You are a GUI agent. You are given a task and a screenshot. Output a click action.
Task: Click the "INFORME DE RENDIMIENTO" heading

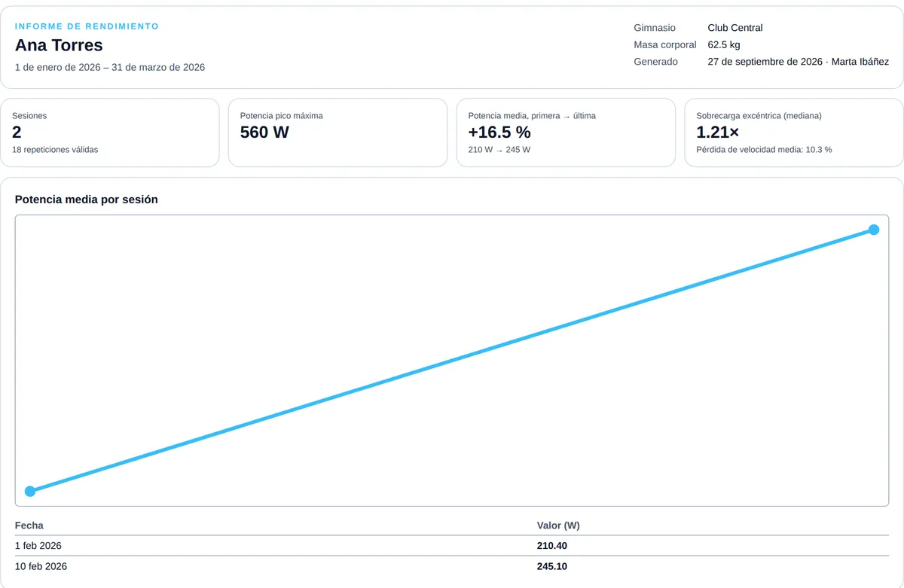pyautogui.click(x=87, y=26)
